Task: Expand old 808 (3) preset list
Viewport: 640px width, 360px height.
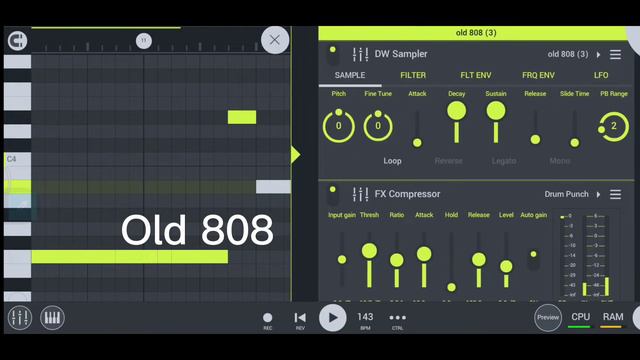Action: [598, 54]
